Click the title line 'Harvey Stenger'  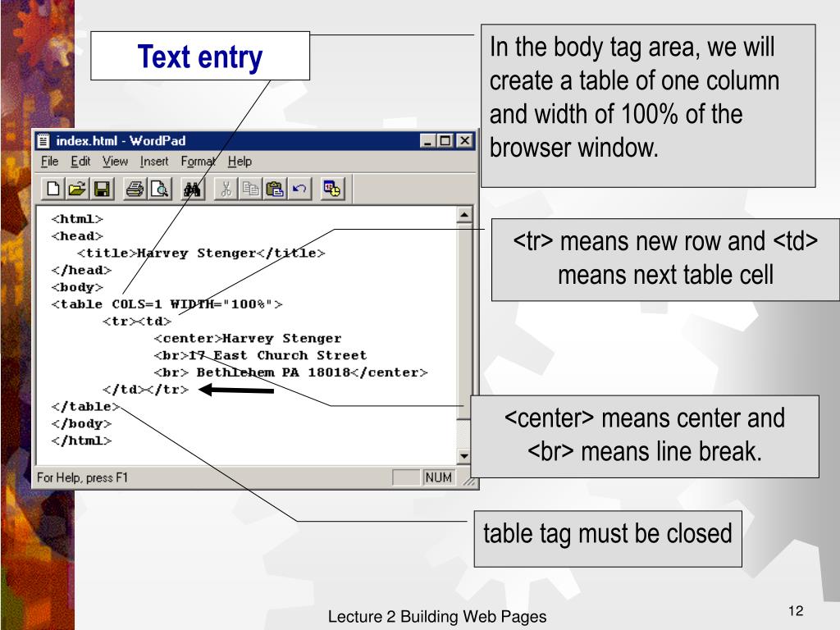[201, 253]
